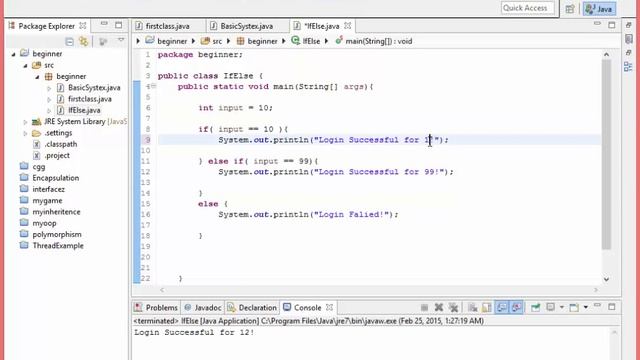Click Open Console icon
640x360 pixels.
pos(574,307)
